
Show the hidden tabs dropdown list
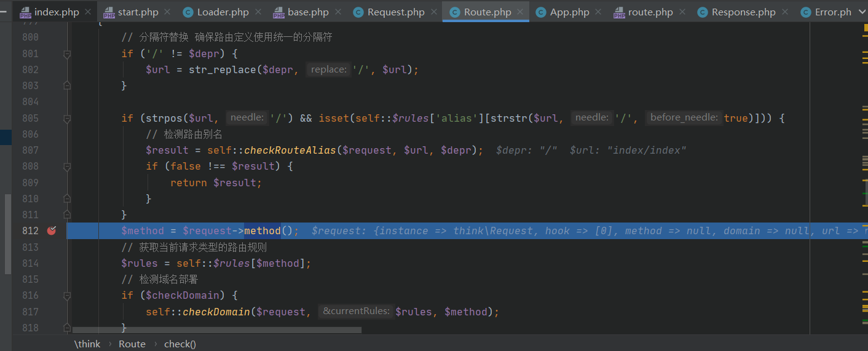coord(861,12)
